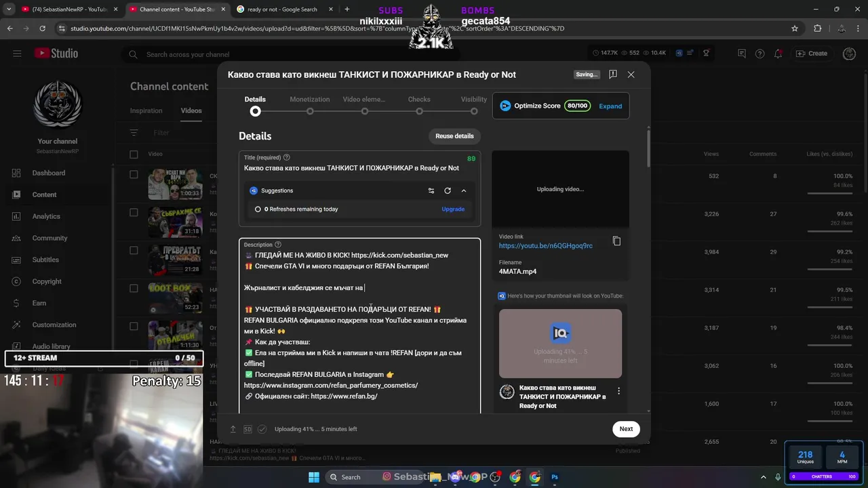Collapse the Suggestions panel

[464, 190]
